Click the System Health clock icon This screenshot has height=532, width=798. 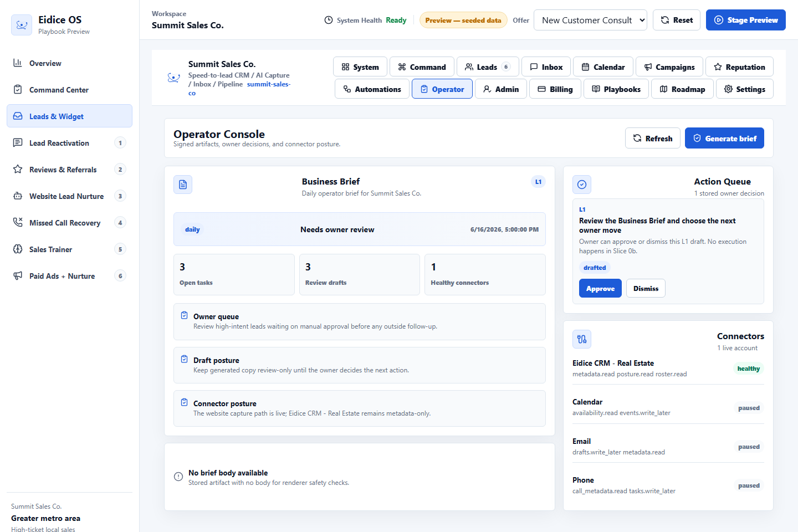click(329, 20)
